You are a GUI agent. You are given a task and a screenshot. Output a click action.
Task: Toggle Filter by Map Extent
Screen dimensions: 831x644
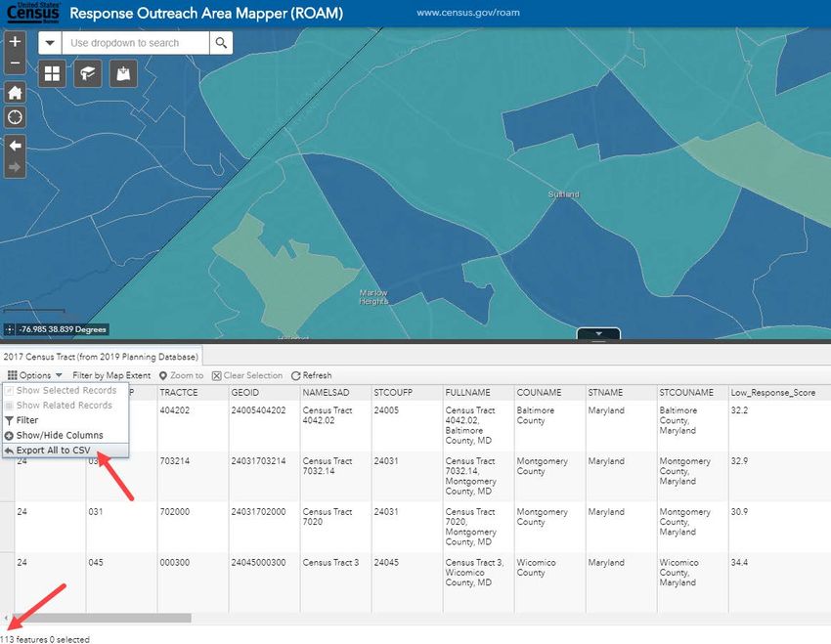click(111, 375)
